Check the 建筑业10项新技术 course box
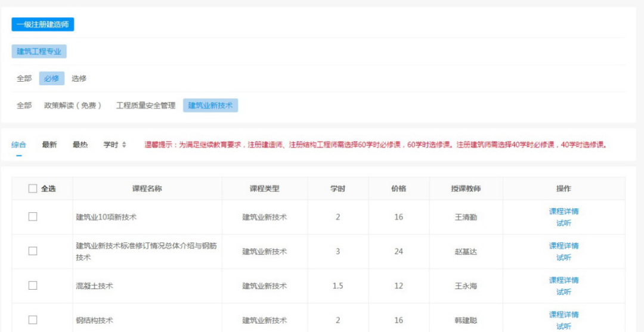 point(33,217)
